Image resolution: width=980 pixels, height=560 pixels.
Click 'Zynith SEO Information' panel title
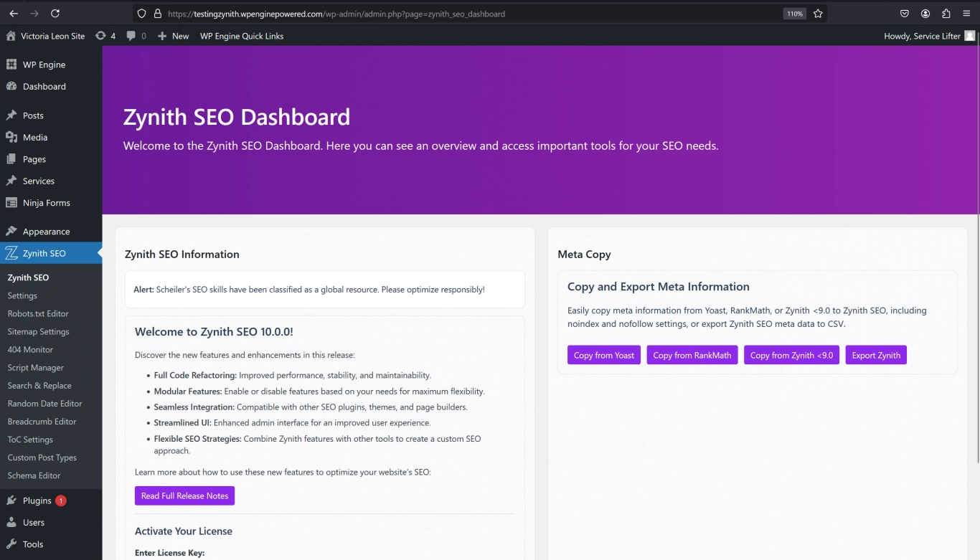click(182, 255)
